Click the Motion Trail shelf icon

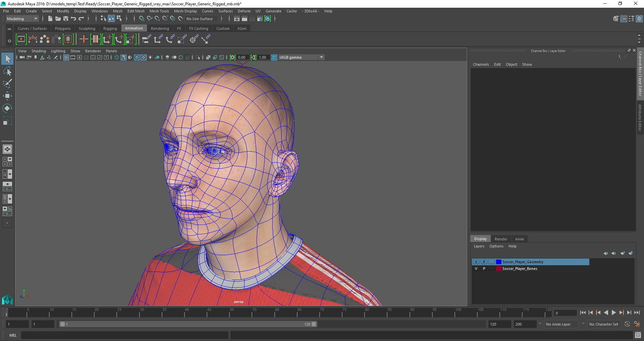tap(33, 39)
